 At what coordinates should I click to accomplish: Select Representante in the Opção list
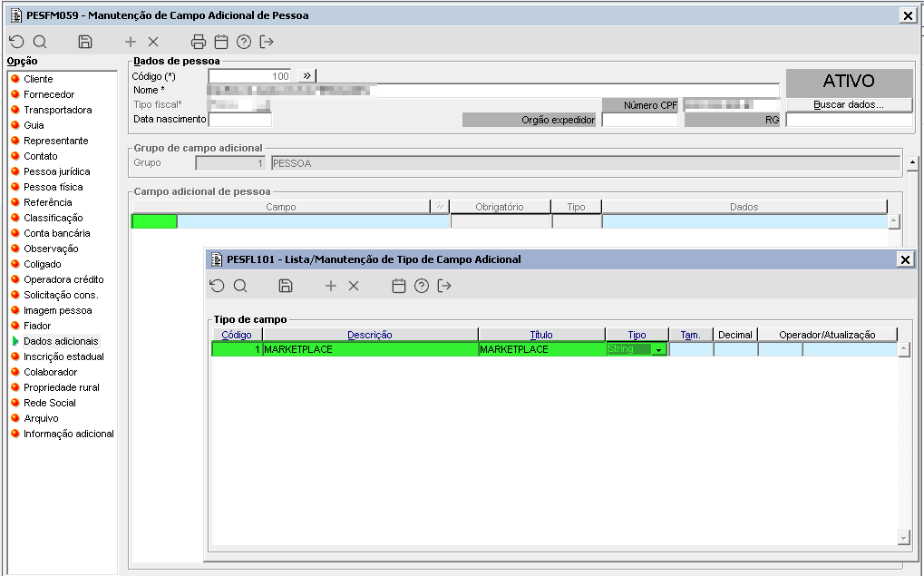(x=56, y=141)
